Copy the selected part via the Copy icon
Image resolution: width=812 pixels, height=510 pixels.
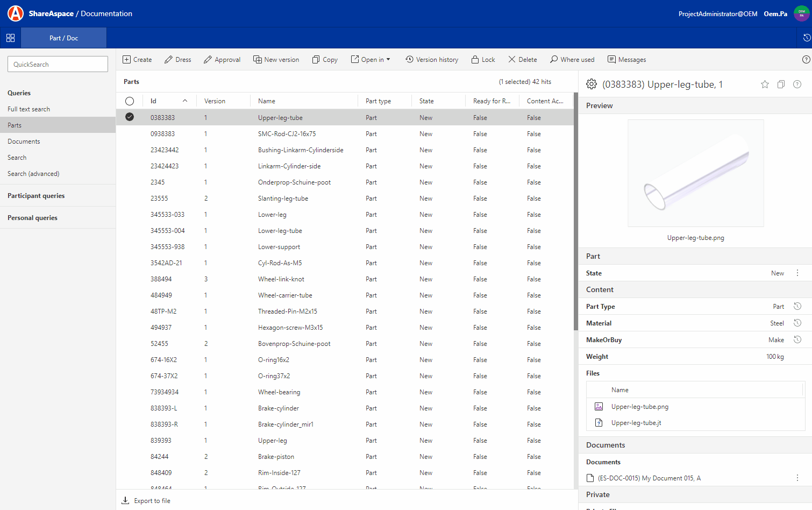(324, 59)
